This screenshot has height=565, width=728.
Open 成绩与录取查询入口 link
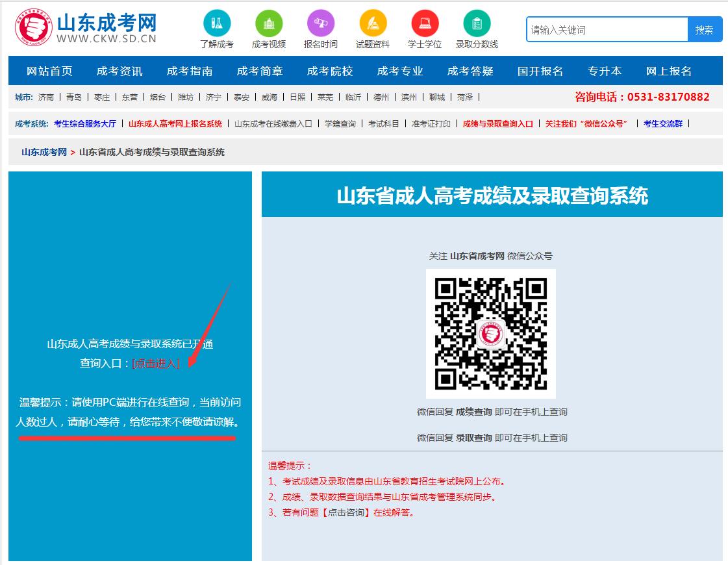(x=497, y=123)
